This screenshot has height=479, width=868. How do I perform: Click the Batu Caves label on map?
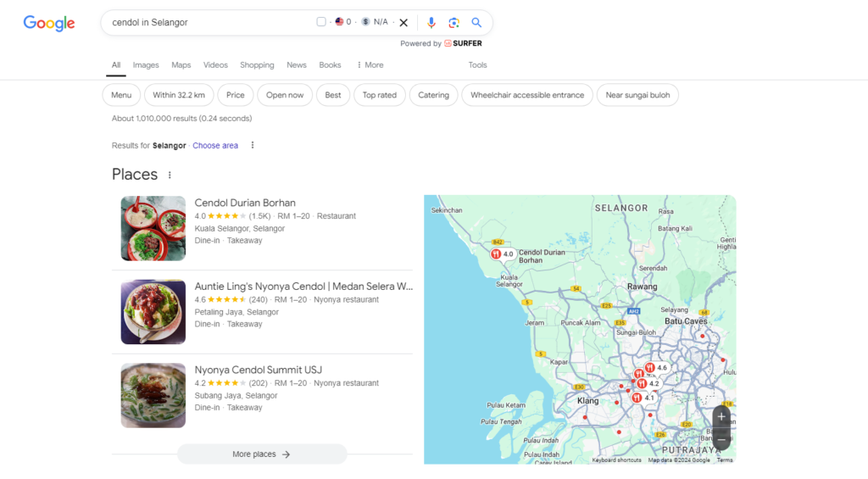click(x=686, y=321)
